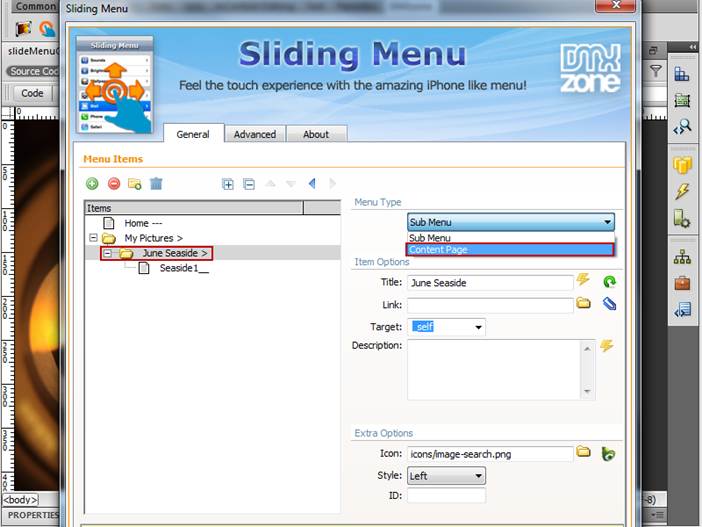702x527 pixels.
Task: Click the collapse panels double-arrow in Dreamweaver
Action: coord(693,47)
